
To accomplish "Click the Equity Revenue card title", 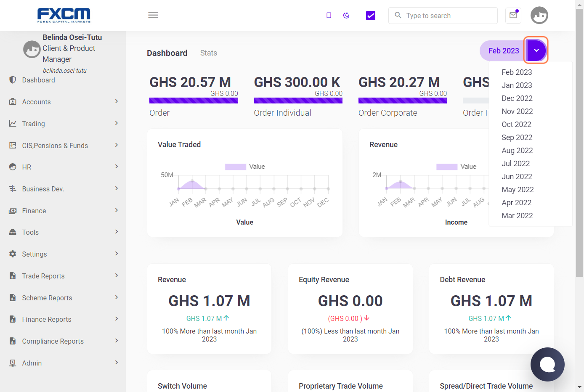I will click(324, 280).
